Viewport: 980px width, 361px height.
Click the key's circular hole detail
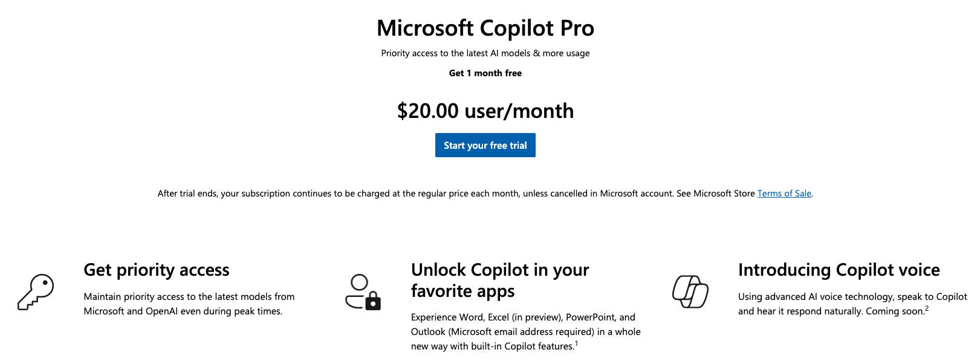click(x=45, y=282)
